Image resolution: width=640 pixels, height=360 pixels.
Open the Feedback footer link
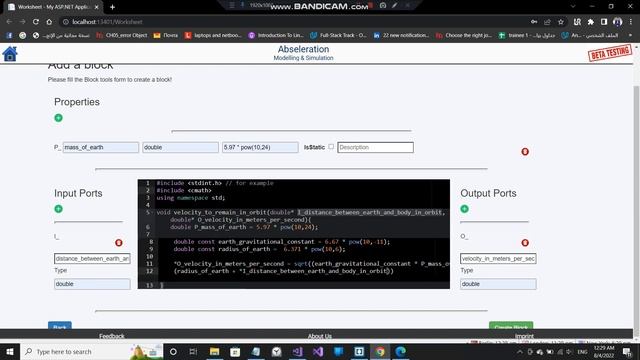coord(111,336)
